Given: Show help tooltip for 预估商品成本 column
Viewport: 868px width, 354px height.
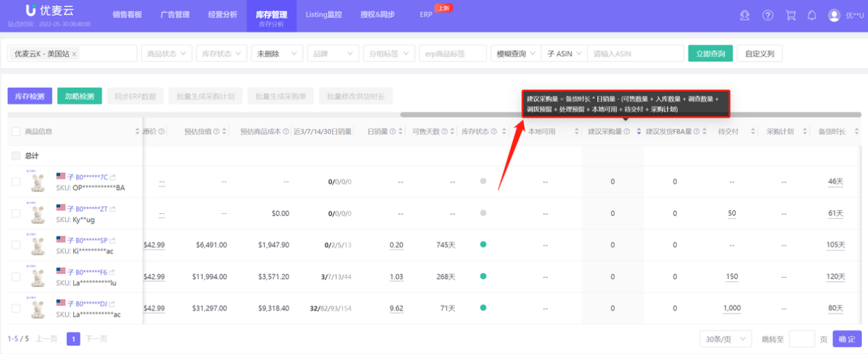Looking at the screenshot, I should (284, 132).
